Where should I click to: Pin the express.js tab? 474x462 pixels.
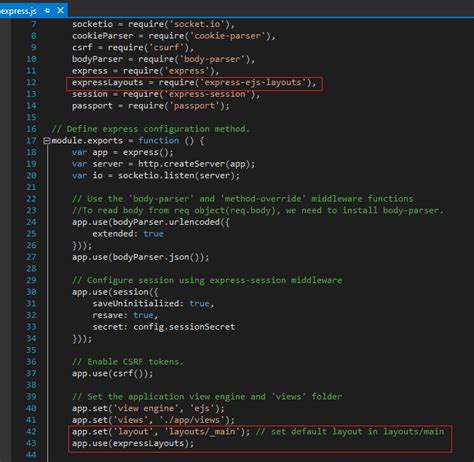(x=47, y=11)
